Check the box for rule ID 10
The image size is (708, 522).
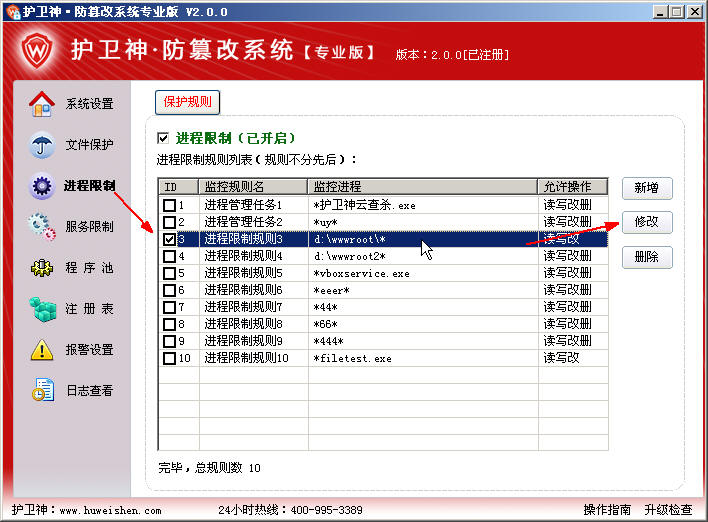[169, 359]
